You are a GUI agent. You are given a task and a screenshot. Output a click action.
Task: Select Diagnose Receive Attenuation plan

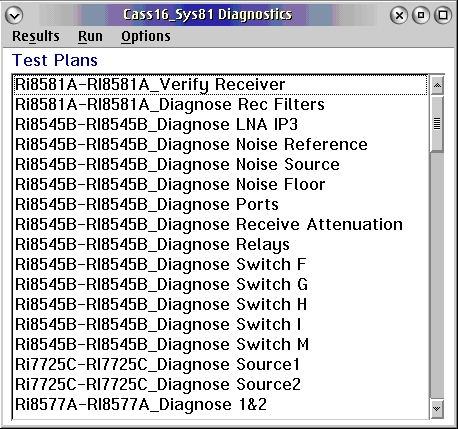(x=221, y=224)
